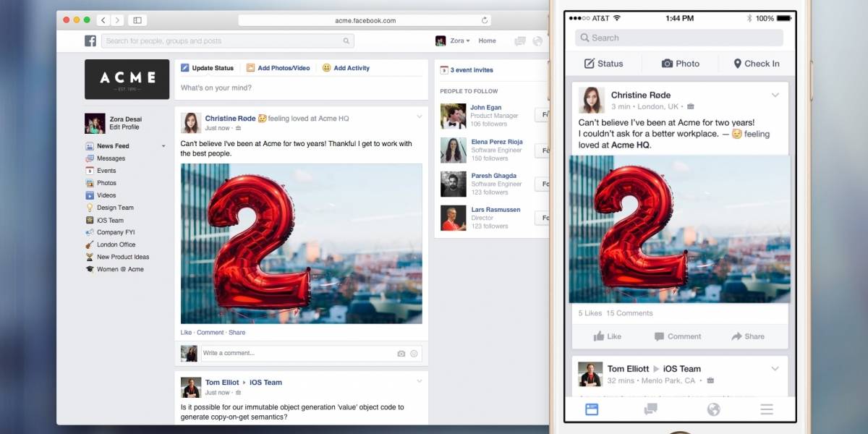Open the iOS Team link in Tom Elliot's desktop post

pos(266,383)
